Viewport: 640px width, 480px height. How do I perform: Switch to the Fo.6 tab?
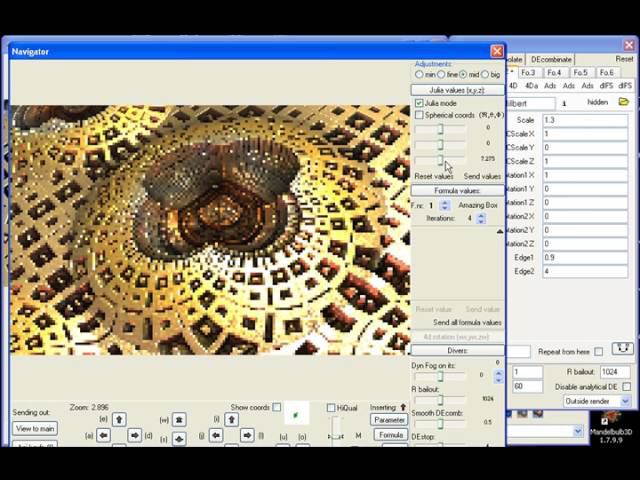607,72
